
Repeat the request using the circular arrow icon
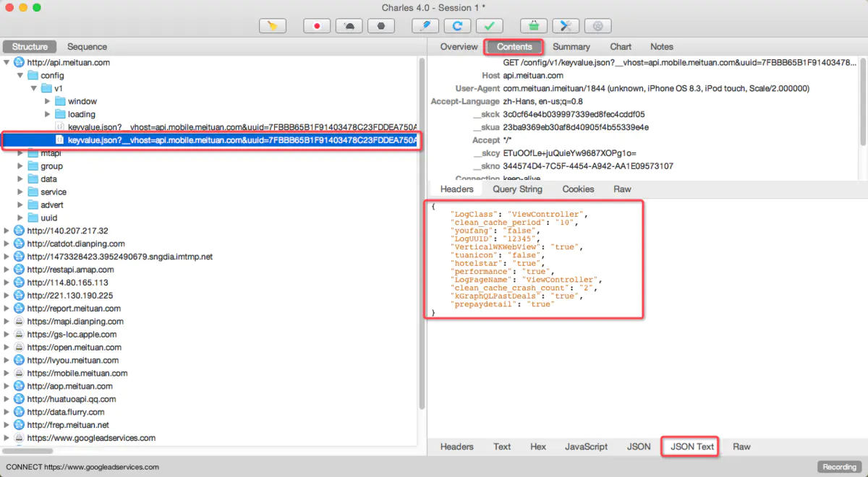coord(457,25)
